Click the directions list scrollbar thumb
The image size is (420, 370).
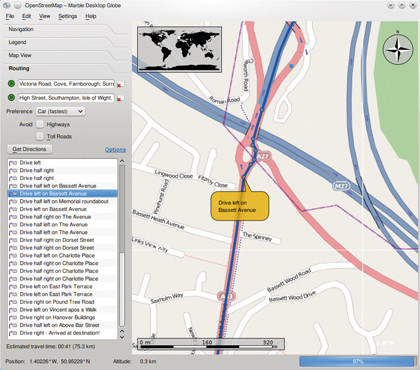(122, 289)
